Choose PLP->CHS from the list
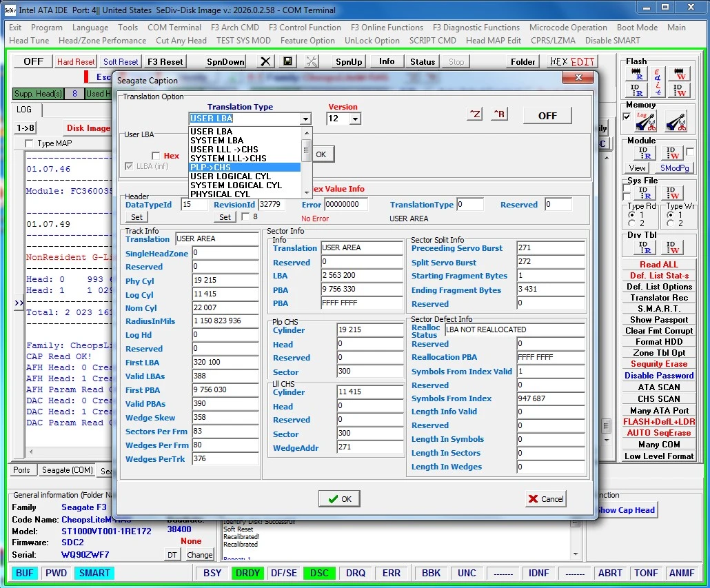 (x=245, y=167)
